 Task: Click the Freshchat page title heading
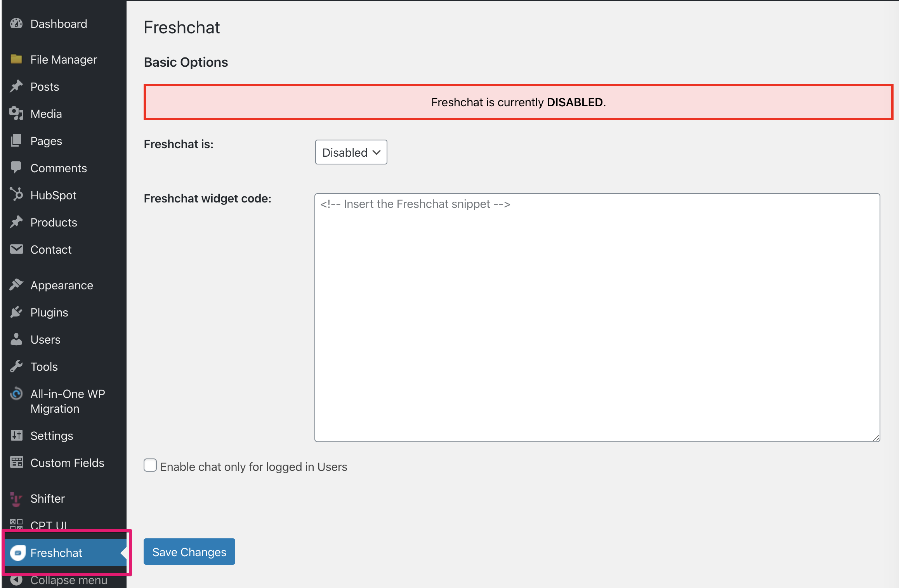coord(182,28)
